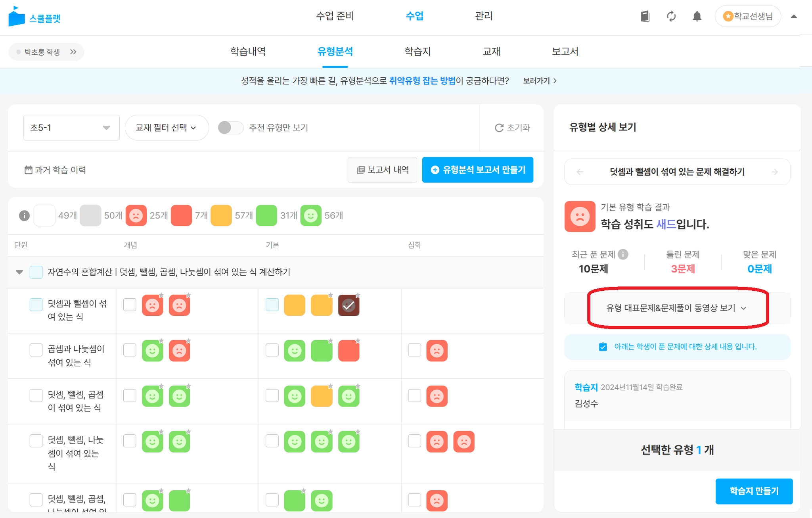Open the 관리 top menu
Image resolution: width=812 pixels, height=518 pixels.
(x=483, y=16)
